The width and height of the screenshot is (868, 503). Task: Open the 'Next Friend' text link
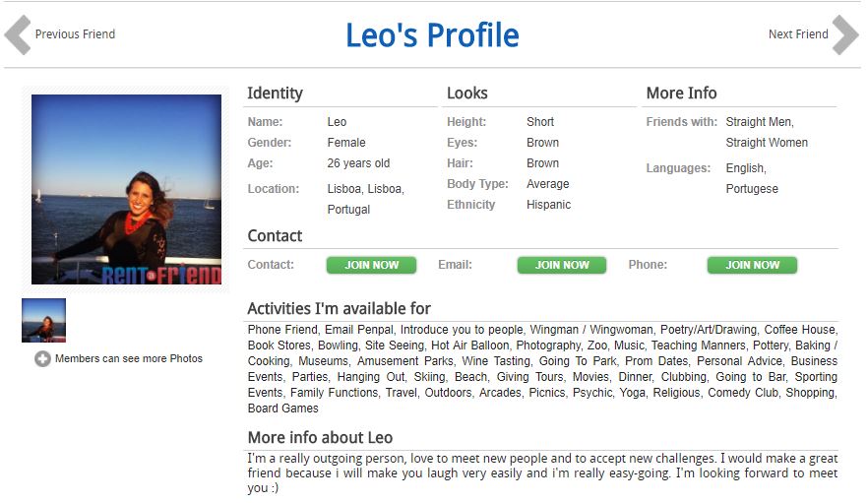tap(798, 34)
